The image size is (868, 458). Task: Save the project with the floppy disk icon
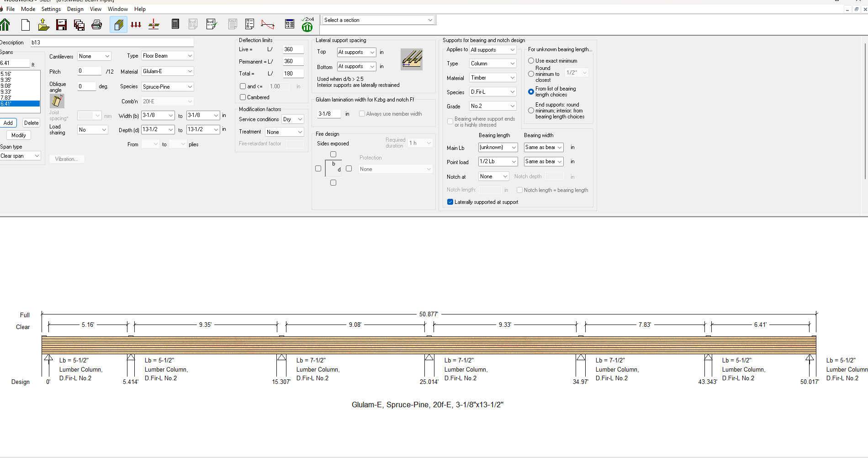click(61, 25)
